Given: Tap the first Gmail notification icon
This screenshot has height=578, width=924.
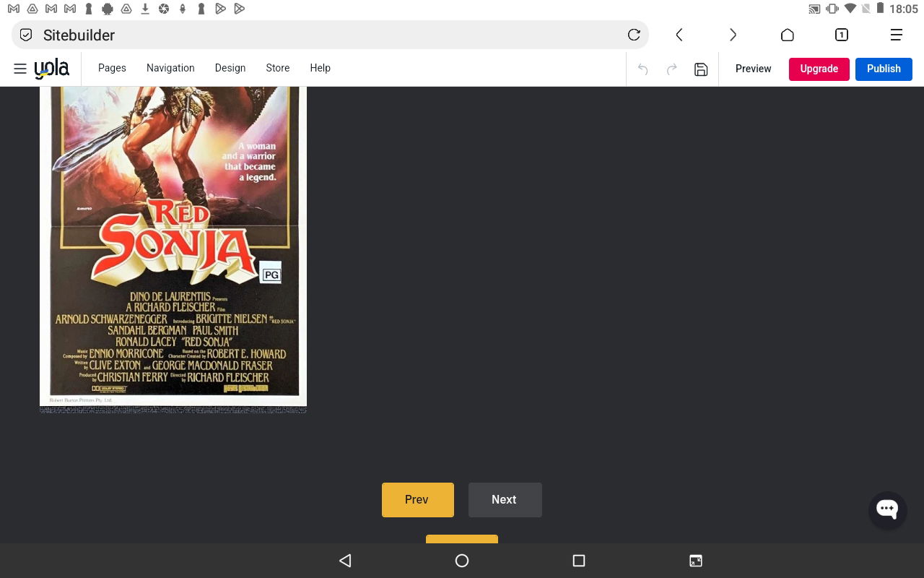Looking at the screenshot, I should (x=13, y=9).
